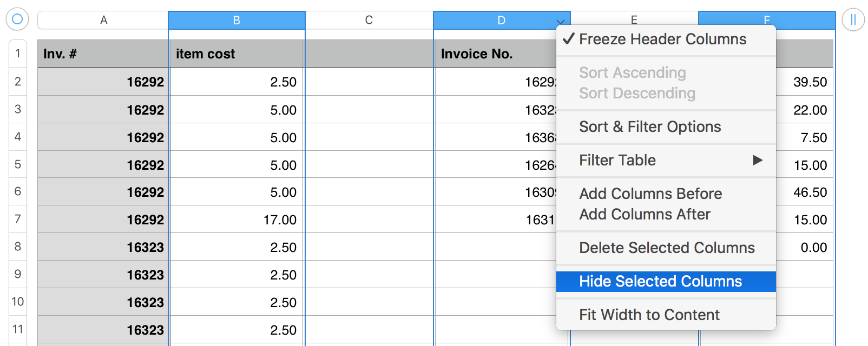Select column B header

[236, 20]
